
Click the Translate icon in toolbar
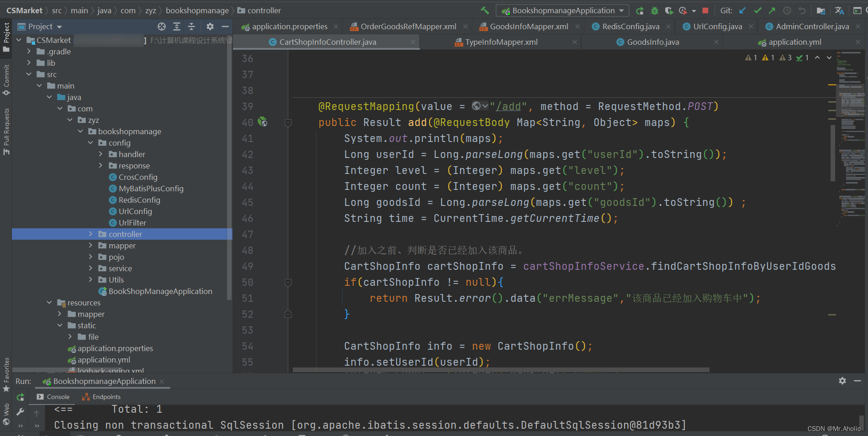839,11
